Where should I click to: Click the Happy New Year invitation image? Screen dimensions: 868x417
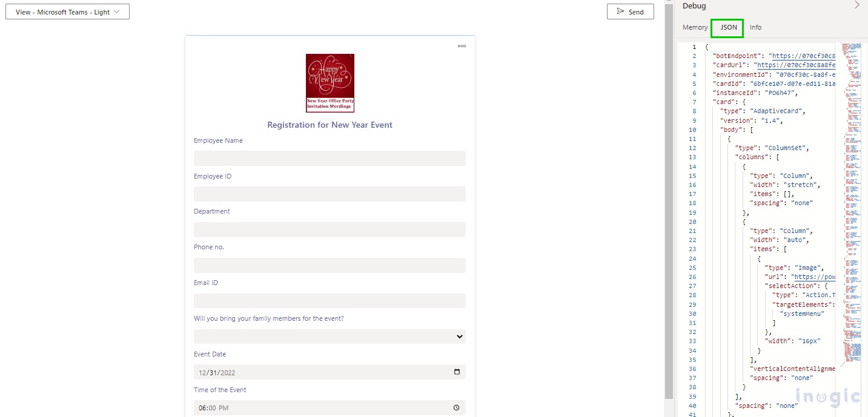(330, 83)
